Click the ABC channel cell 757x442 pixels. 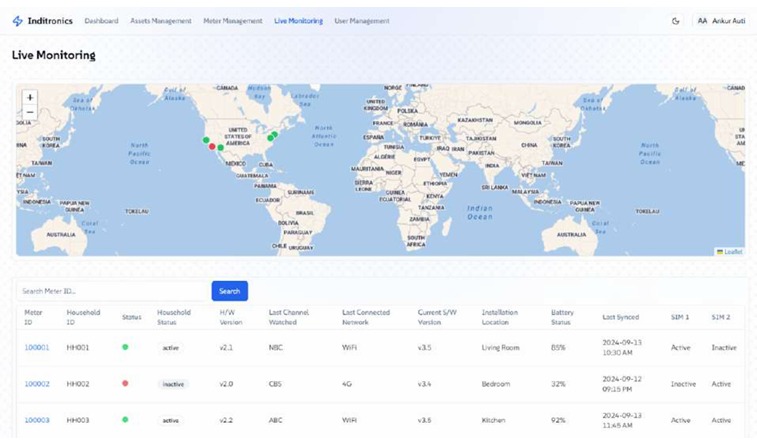tap(276, 420)
